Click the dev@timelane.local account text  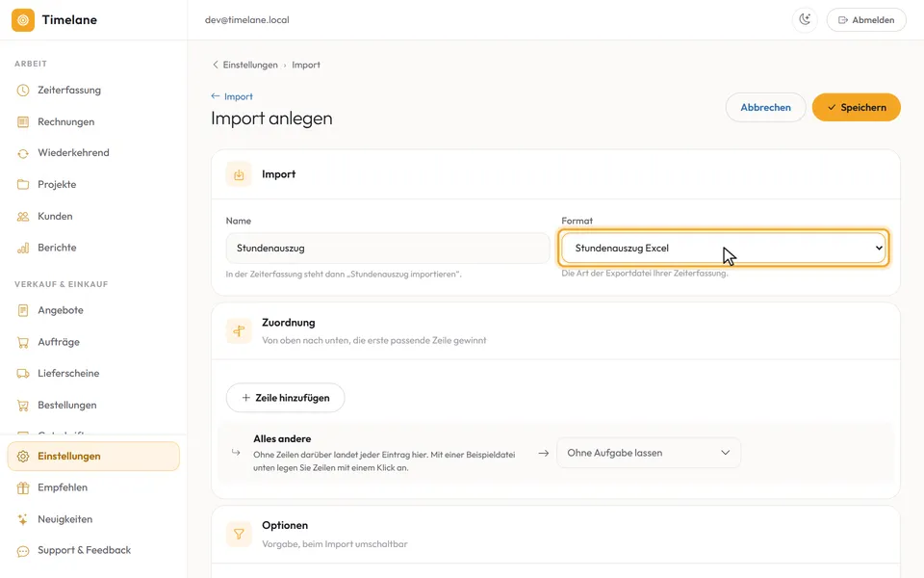point(247,20)
